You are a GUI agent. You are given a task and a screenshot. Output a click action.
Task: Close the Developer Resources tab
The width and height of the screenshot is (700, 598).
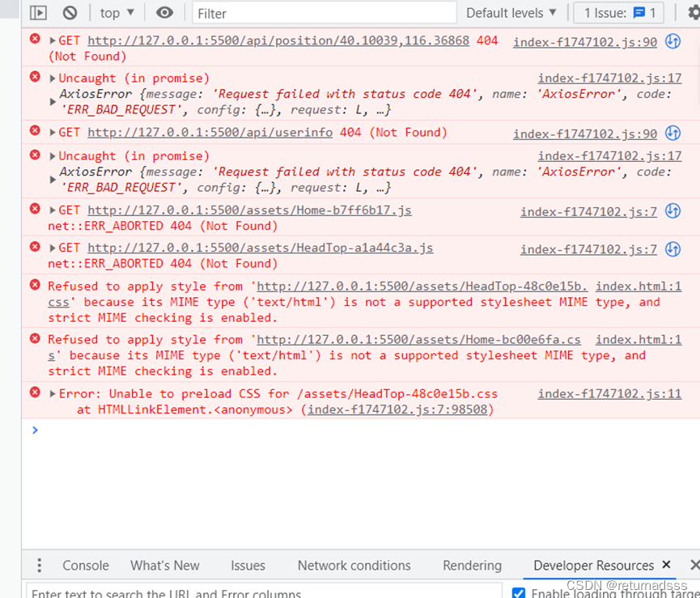coord(667,565)
